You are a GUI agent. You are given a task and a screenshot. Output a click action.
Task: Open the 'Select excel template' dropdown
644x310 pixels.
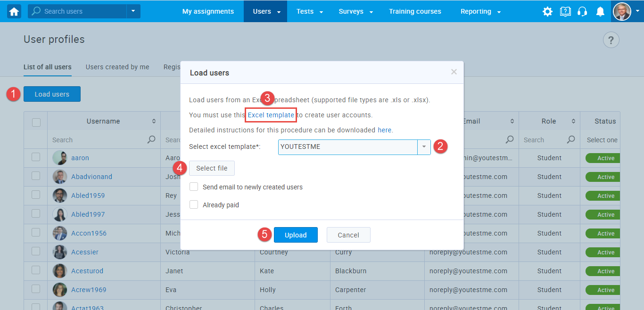tap(424, 147)
